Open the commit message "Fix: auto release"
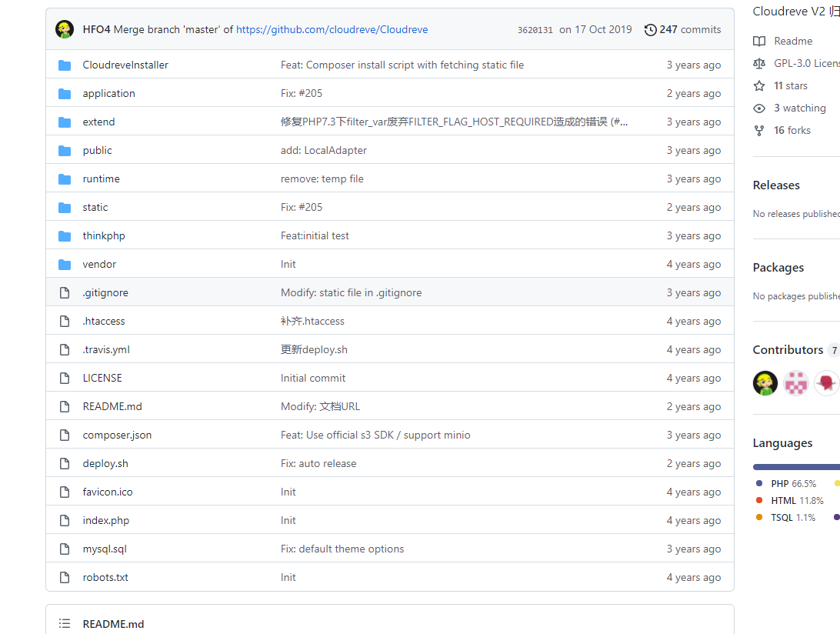Screen dimensions: 840x634 point(318,463)
